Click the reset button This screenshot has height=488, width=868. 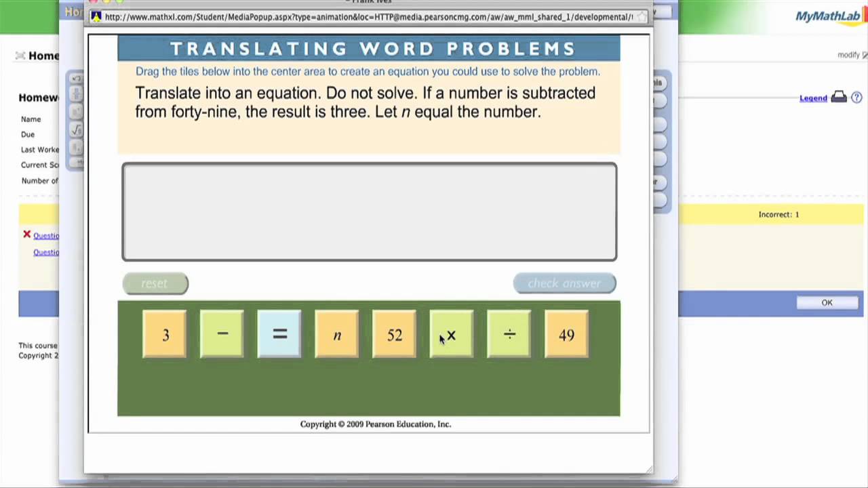coord(155,283)
